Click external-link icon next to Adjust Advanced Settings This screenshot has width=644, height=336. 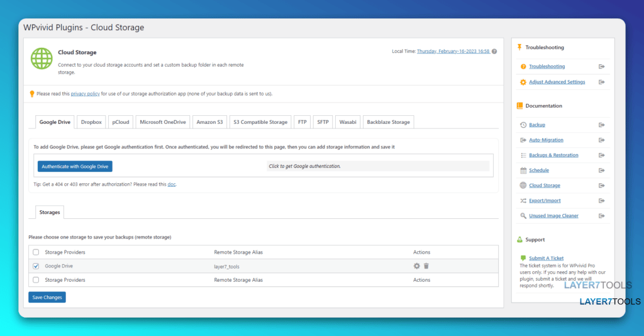(x=601, y=82)
